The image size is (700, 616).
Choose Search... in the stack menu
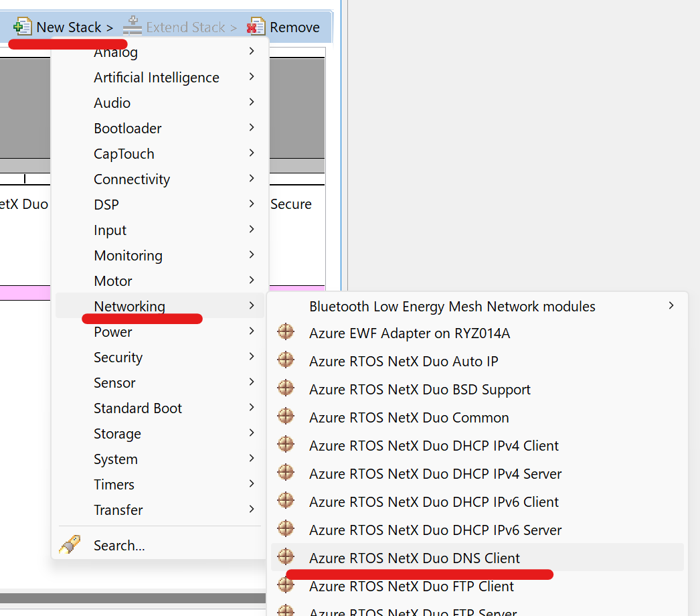[x=160, y=545]
